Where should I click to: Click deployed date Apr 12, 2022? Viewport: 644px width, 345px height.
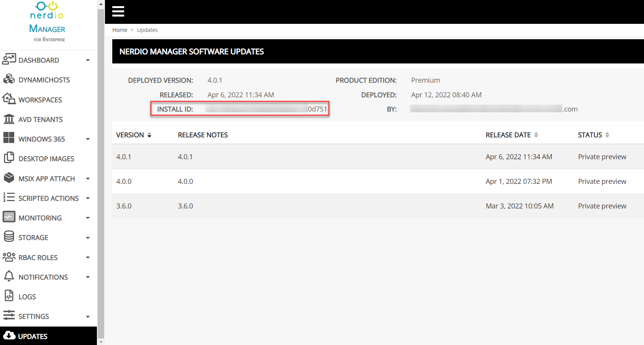[x=446, y=95]
